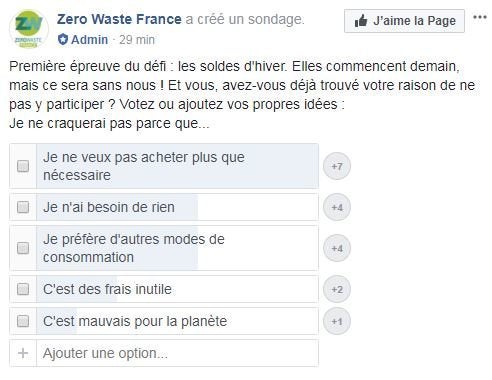Show +1 voter for 'mauvais pour la planète'
The height and width of the screenshot is (380, 492).
pos(337,321)
